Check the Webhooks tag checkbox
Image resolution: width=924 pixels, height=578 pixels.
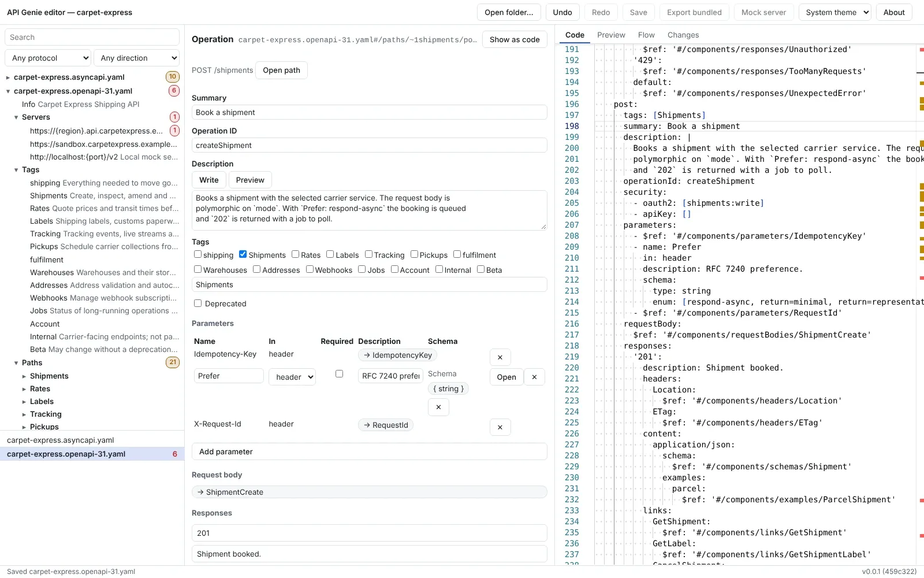pos(310,269)
